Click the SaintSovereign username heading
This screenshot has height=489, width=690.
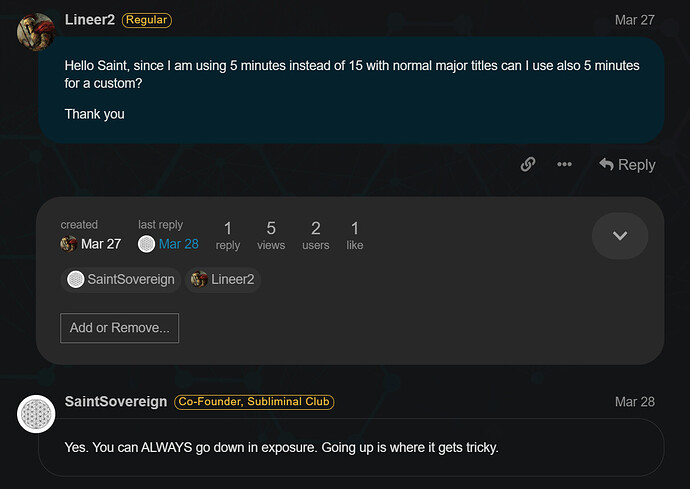pyautogui.click(x=116, y=401)
